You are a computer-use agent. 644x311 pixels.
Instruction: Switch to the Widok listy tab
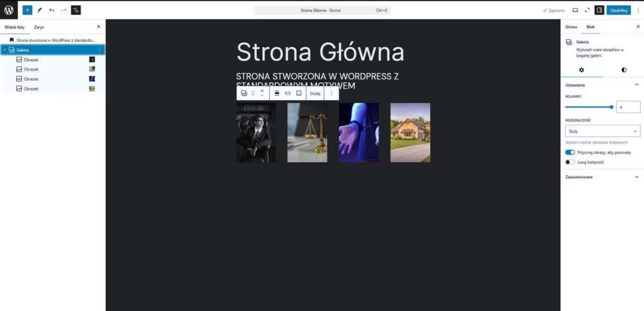[14, 27]
